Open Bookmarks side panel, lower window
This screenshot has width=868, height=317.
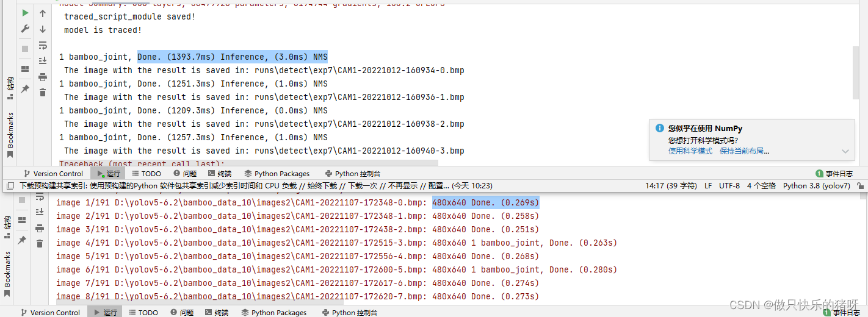7,273
